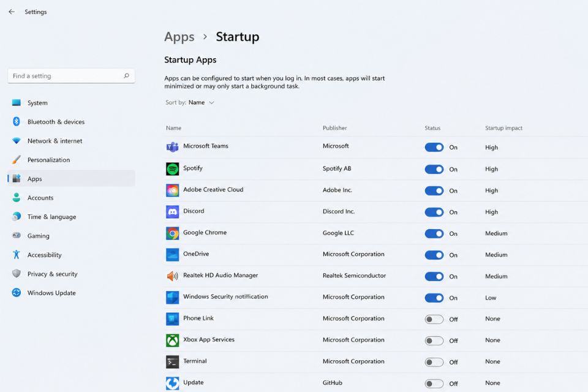Click the Phone Link app icon
The height and width of the screenshot is (392, 588).
173,319
